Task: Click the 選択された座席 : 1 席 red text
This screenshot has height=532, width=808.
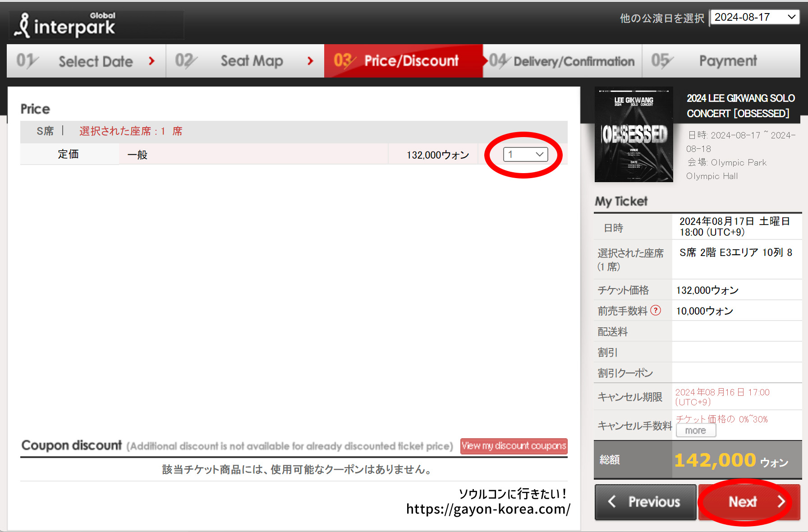Action: [x=131, y=131]
